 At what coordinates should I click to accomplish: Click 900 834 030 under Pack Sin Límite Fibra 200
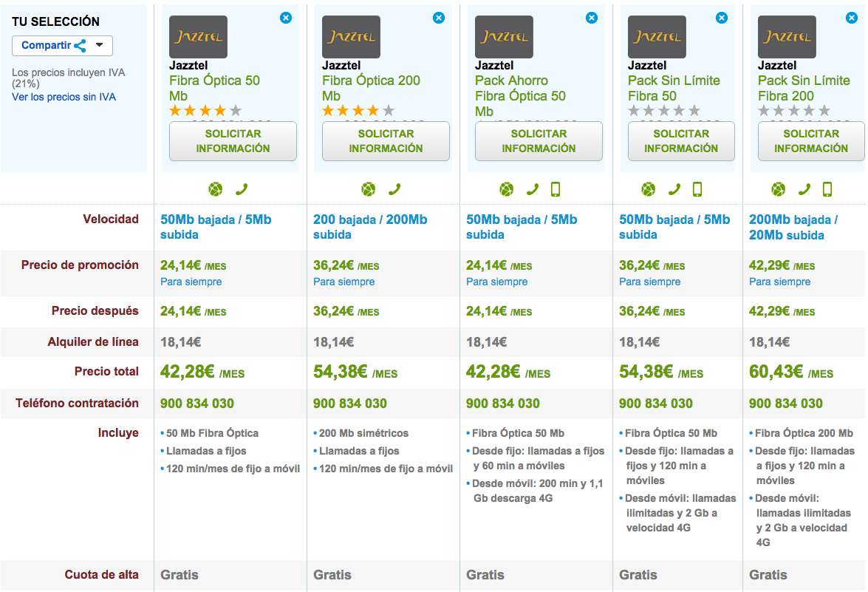pos(785,404)
